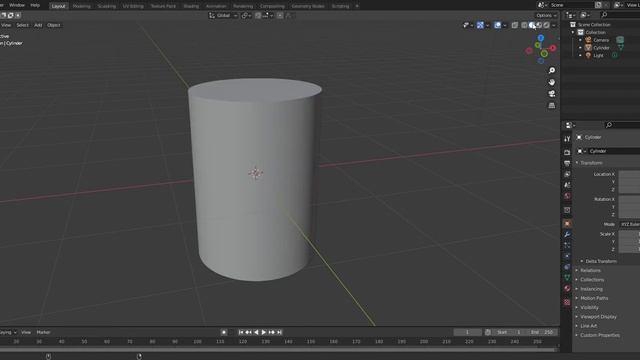640x360 pixels.
Task: Click the current frame number field
Action: click(x=468, y=332)
